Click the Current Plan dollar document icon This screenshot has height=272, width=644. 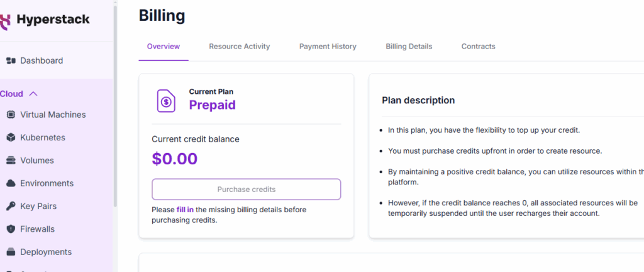click(x=167, y=100)
